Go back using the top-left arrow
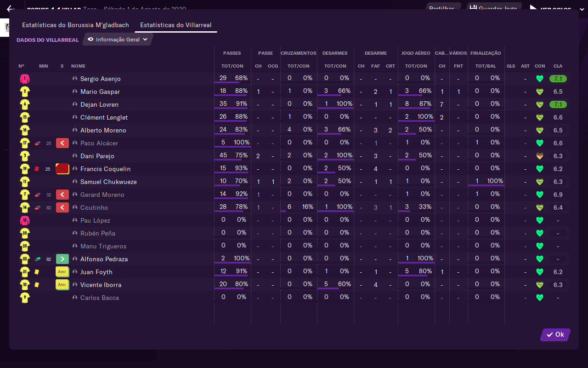The height and width of the screenshot is (368, 588). (x=11, y=8)
